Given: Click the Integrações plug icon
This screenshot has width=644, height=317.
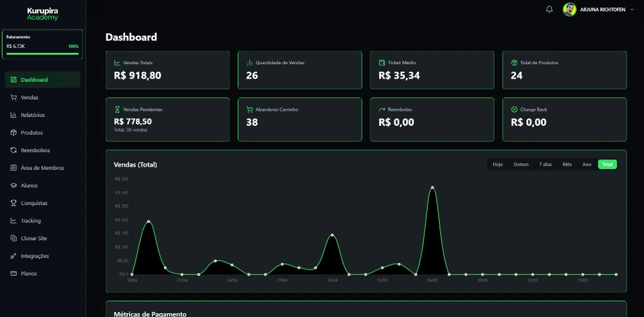Looking at the screenshot, I should 14,256.
